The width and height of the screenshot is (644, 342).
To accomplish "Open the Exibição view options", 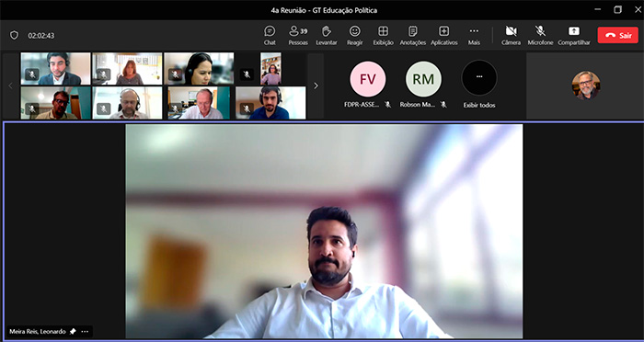I will point(384,35).
